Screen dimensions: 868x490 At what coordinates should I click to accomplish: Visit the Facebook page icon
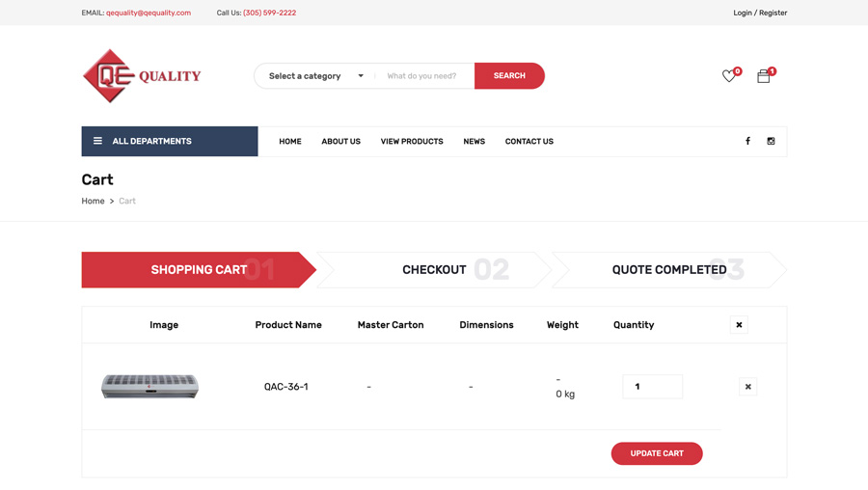pos(747,142)
